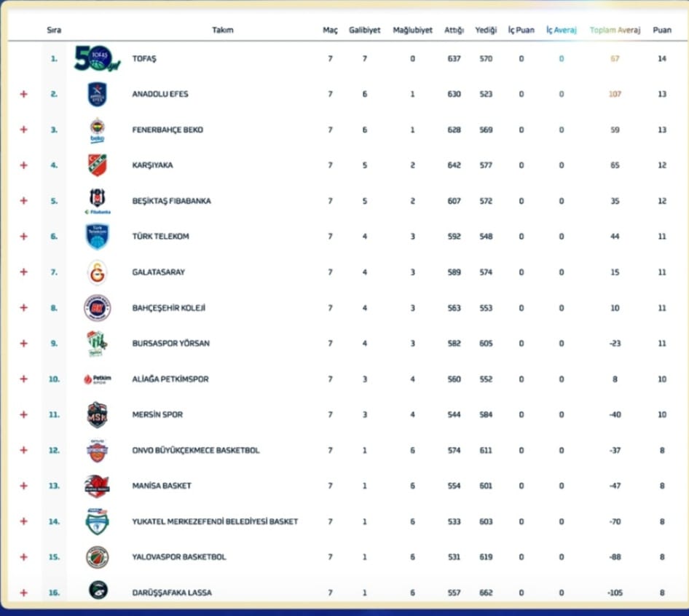Expand the Manisa Basket row
The width and height of the screenshot is (689, 616).
click(x=23, y=486)
